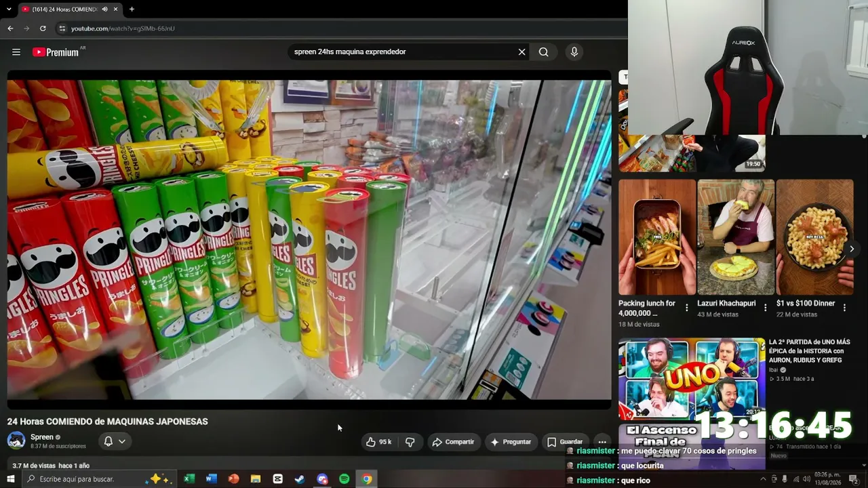Open options for Lazuri Khachapuri Short
868x488 pixels.
pyautogui.click(x=766, y=308)
